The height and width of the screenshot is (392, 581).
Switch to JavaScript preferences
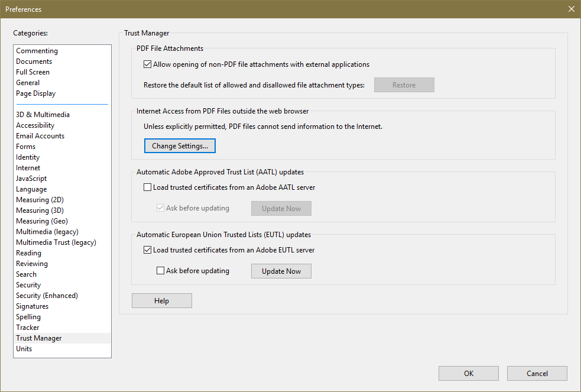click(x=31, y=178)
